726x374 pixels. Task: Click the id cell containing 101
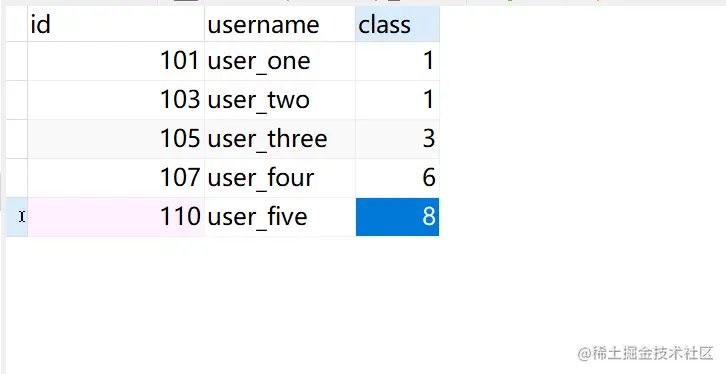click(116, 61)
